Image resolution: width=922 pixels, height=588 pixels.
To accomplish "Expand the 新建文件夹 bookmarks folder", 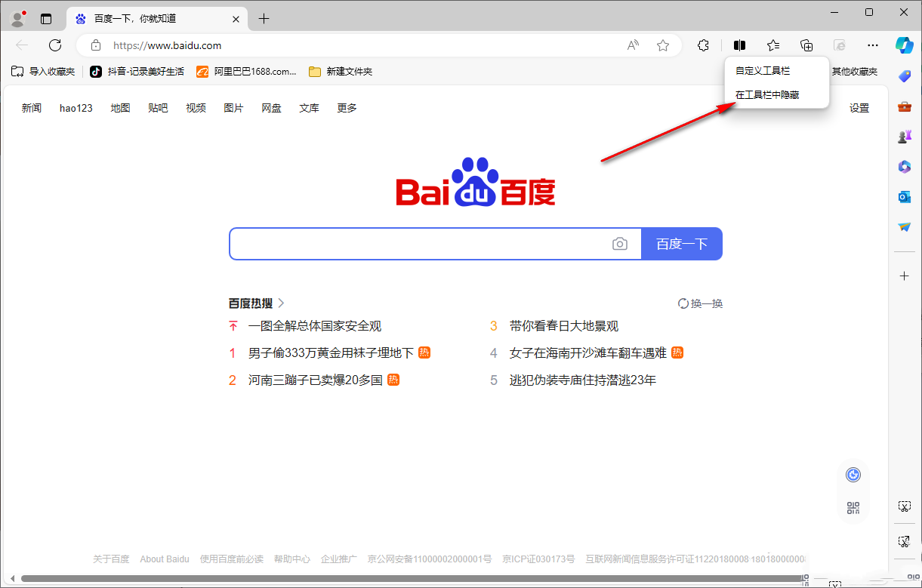I will (x=341, y=72).
